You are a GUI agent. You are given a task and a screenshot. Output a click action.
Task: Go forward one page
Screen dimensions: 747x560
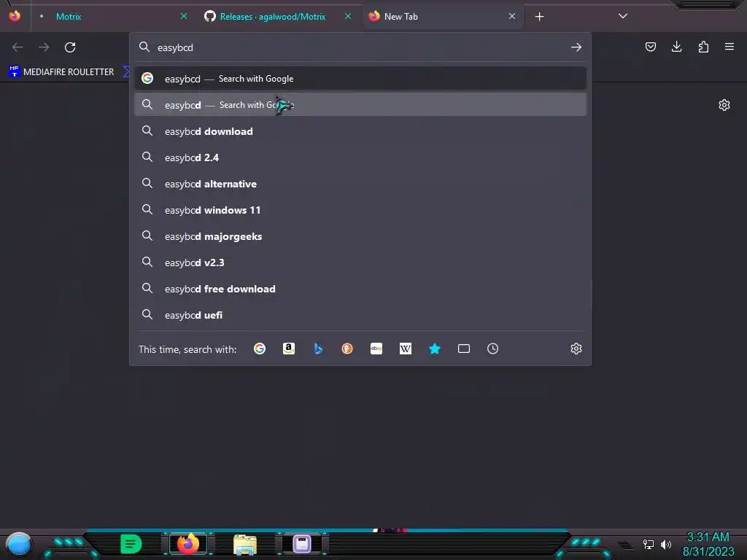pos(44,47)
